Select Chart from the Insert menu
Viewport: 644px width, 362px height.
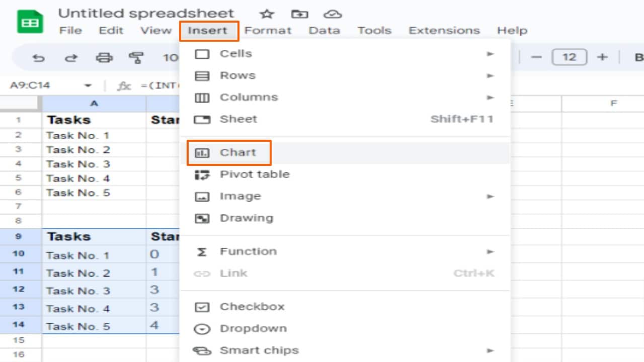point(239,152)
